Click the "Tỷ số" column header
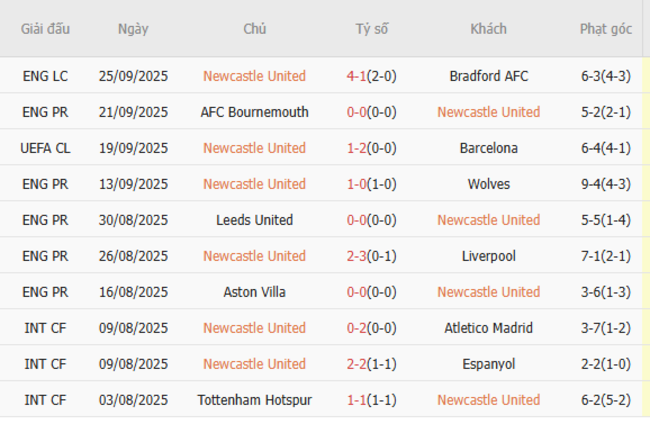The image size is (650, 424). [x=372, y=29]
